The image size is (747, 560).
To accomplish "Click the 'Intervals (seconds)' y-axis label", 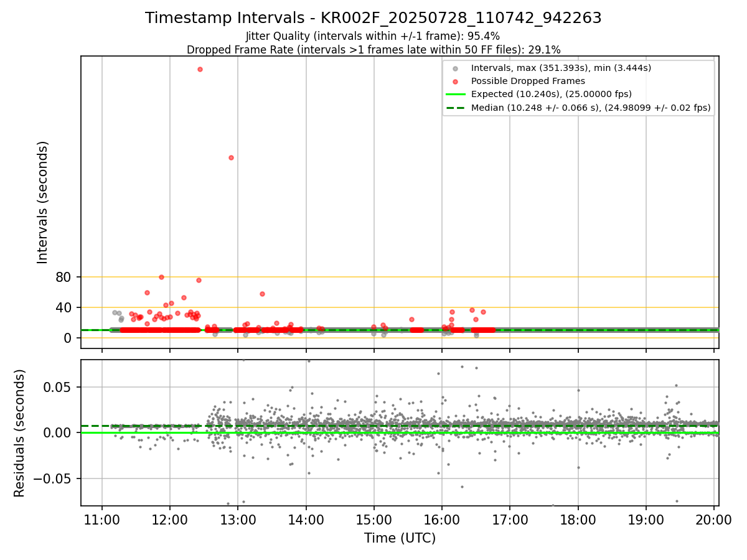I will point(43,202).
